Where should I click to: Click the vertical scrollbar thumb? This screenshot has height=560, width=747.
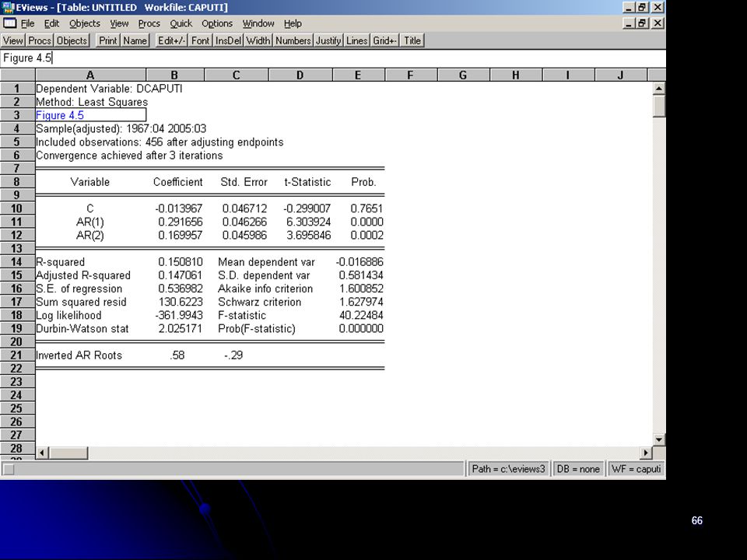click(x=659, y=106)
